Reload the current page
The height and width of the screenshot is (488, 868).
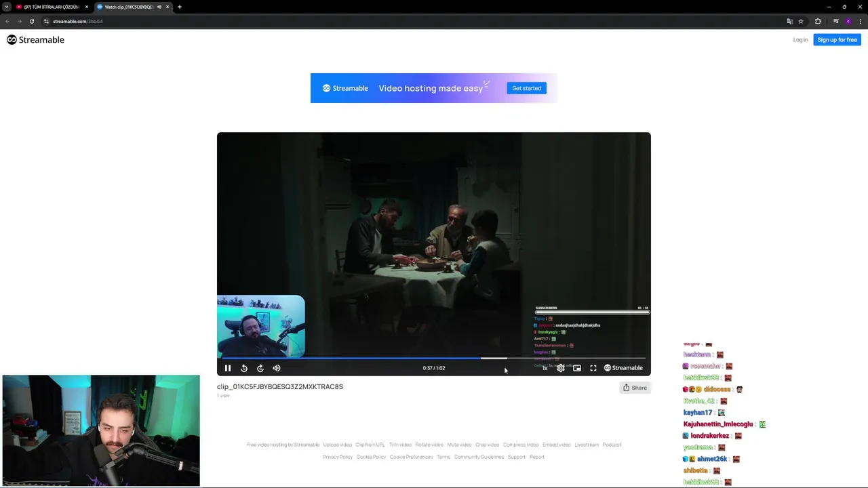pyautogui.click(x=31, y=21)
